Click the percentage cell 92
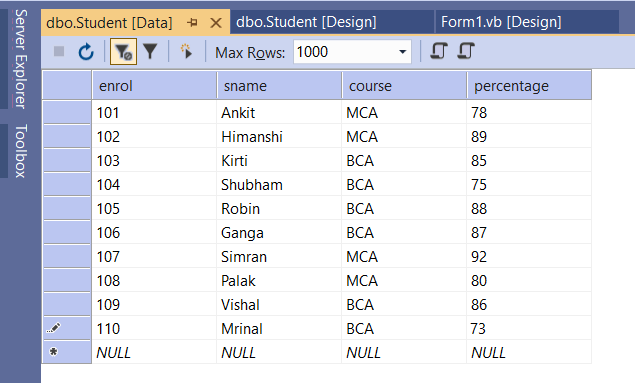Screen dimensions: 635x383 pyautogui.click(x=529, y=256)
